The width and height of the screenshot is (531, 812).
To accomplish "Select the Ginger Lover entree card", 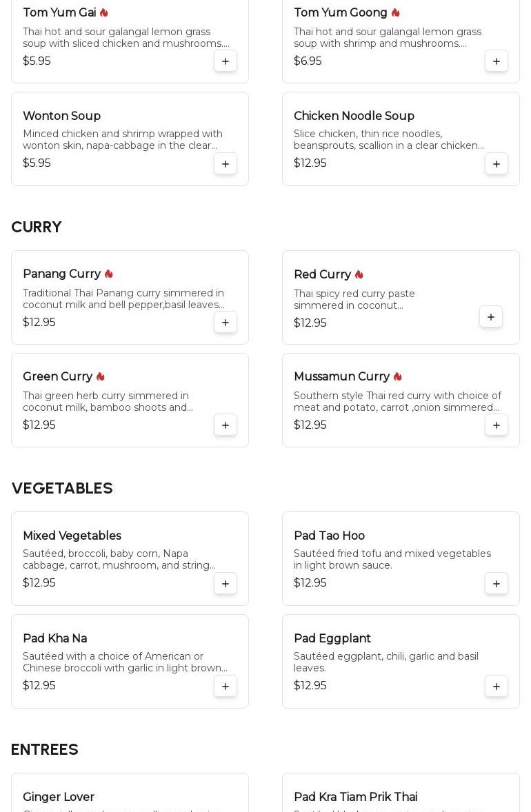I will pyautogui.click(x=130, y=792).
